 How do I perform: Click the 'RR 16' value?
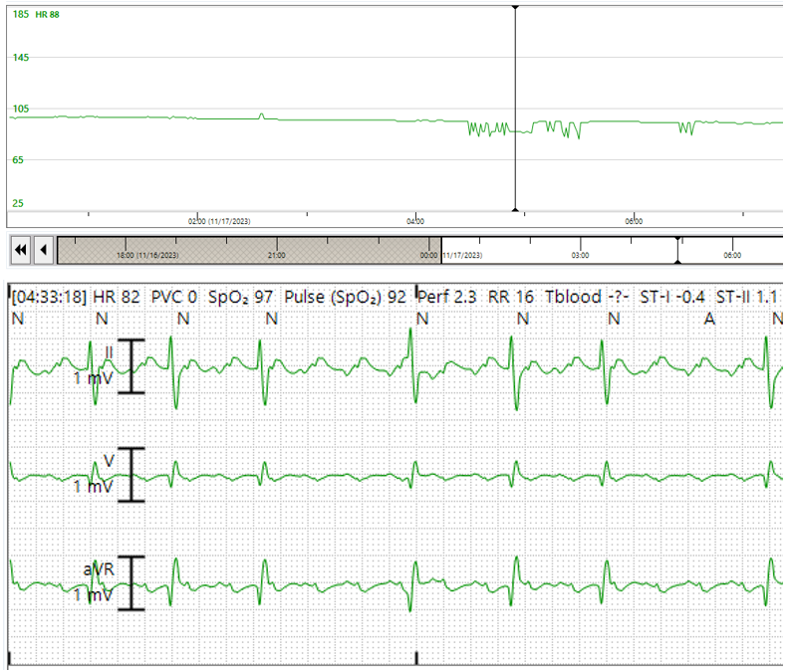511,297
